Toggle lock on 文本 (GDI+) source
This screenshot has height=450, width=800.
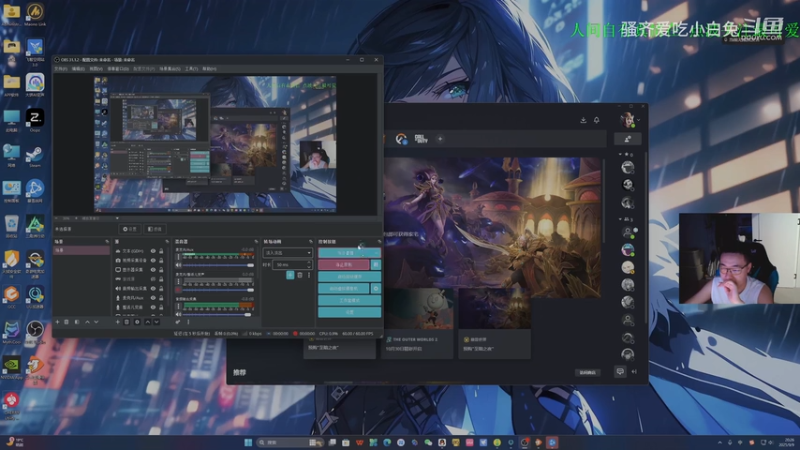click(x=161, y=251)
